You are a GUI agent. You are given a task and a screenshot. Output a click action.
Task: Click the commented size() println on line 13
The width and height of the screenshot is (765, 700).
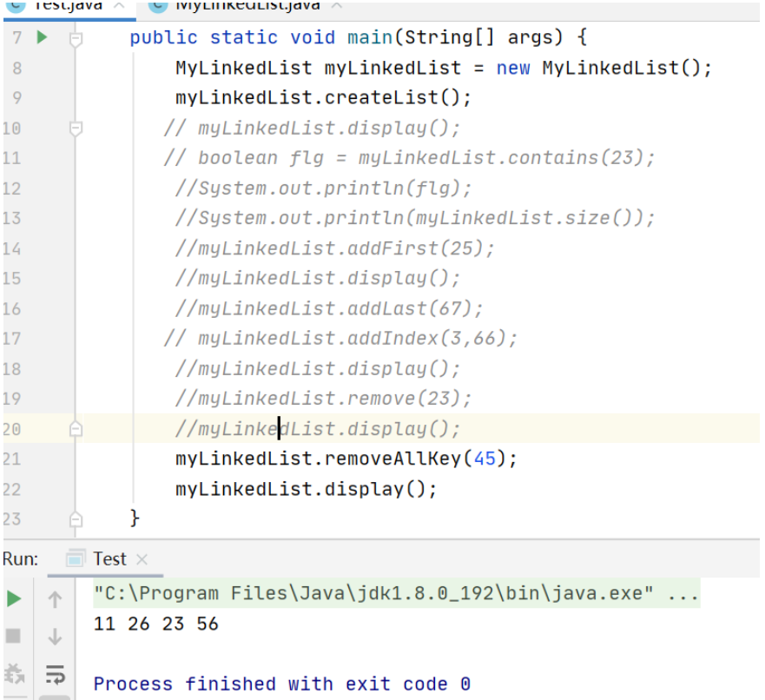(415, 218)
